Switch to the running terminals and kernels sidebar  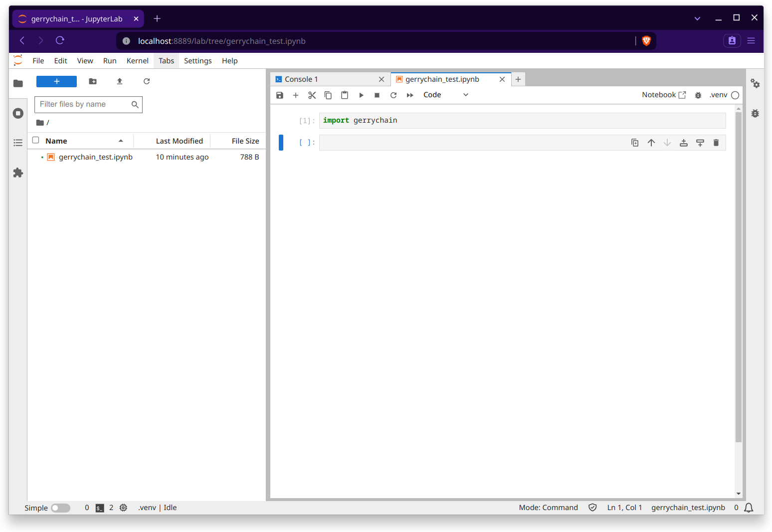click(x=18, y=113)
